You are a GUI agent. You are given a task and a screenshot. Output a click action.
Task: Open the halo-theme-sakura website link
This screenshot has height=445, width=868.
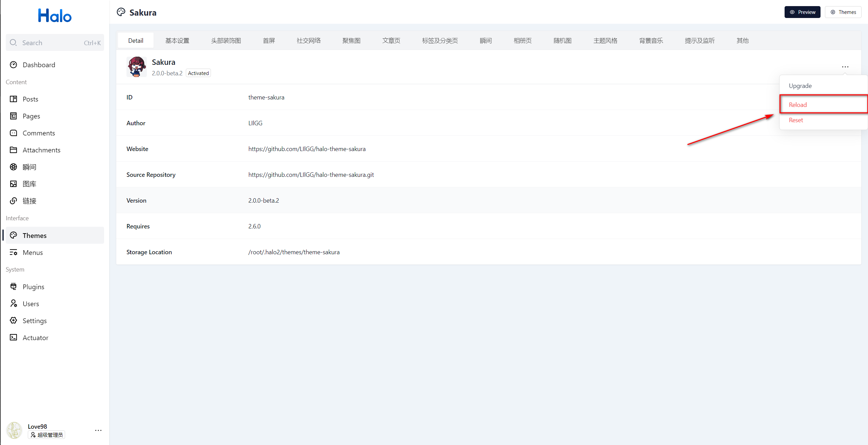[307, 149]
